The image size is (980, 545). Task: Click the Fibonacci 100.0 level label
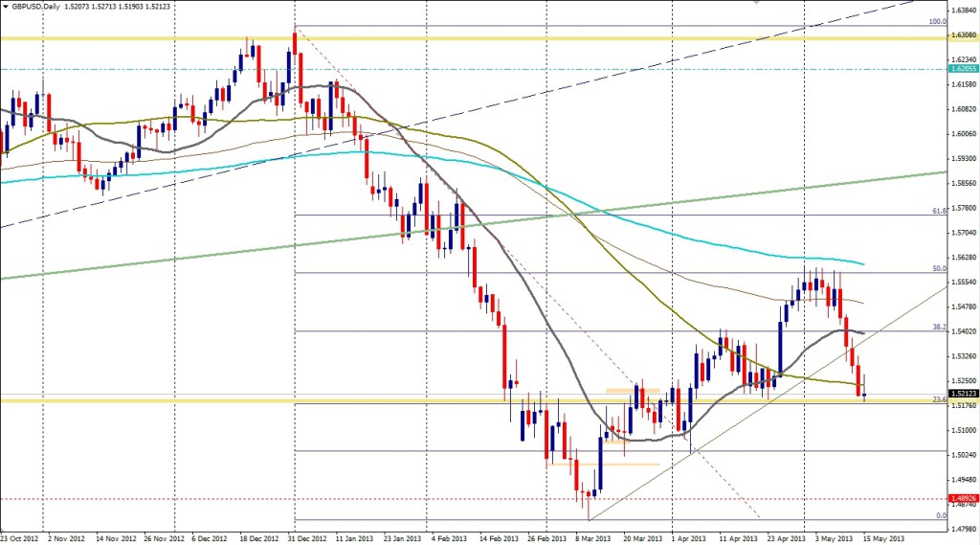pyautogui.click(x=938, y=21)
